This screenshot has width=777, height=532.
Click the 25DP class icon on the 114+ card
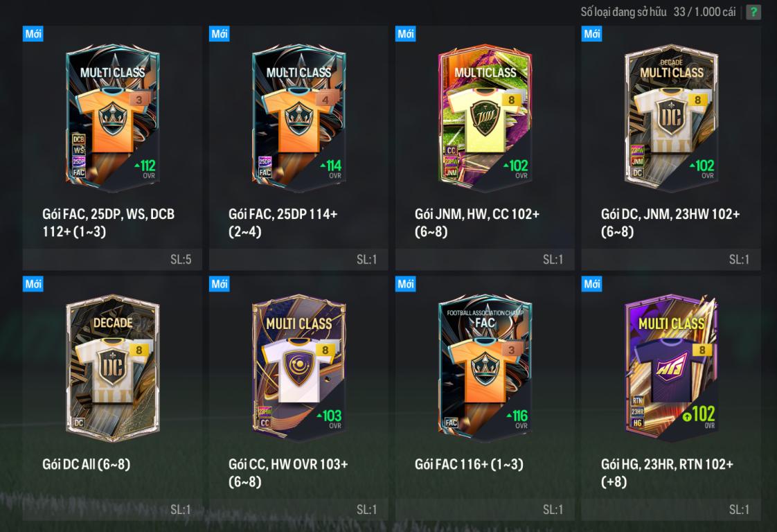tap(265, 161)
